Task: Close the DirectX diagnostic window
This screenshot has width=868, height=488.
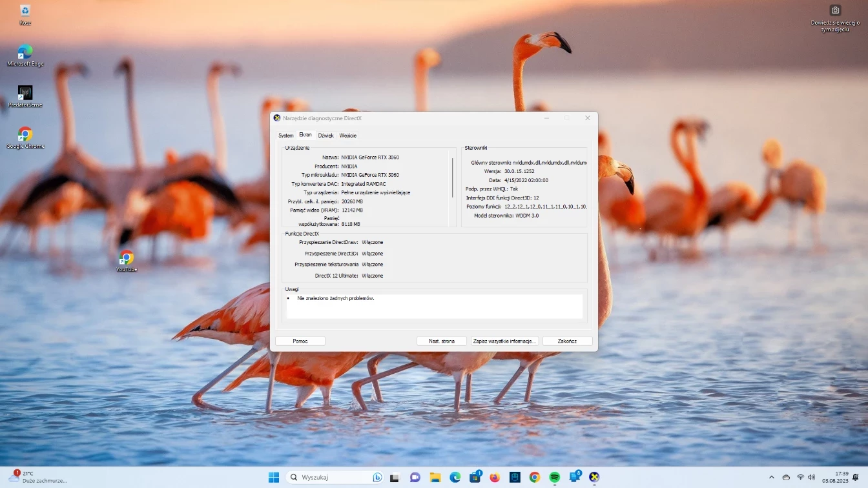Action: pos(588,118)
